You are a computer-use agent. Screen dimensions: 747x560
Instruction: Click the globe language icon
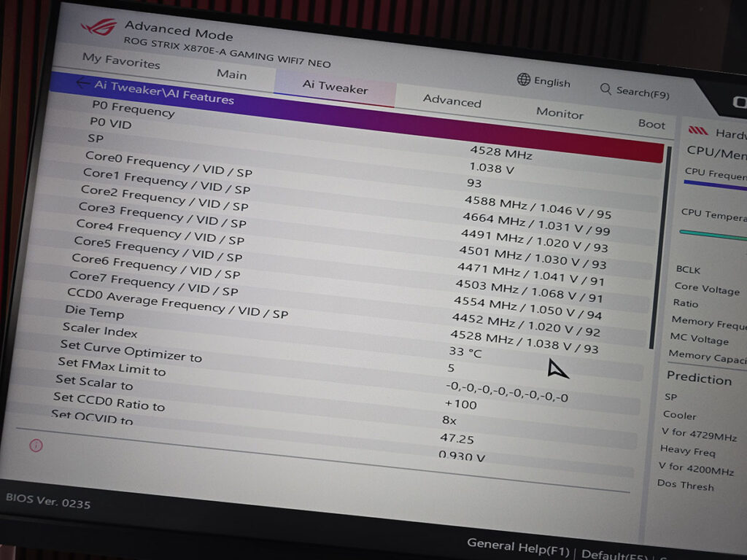523,79
